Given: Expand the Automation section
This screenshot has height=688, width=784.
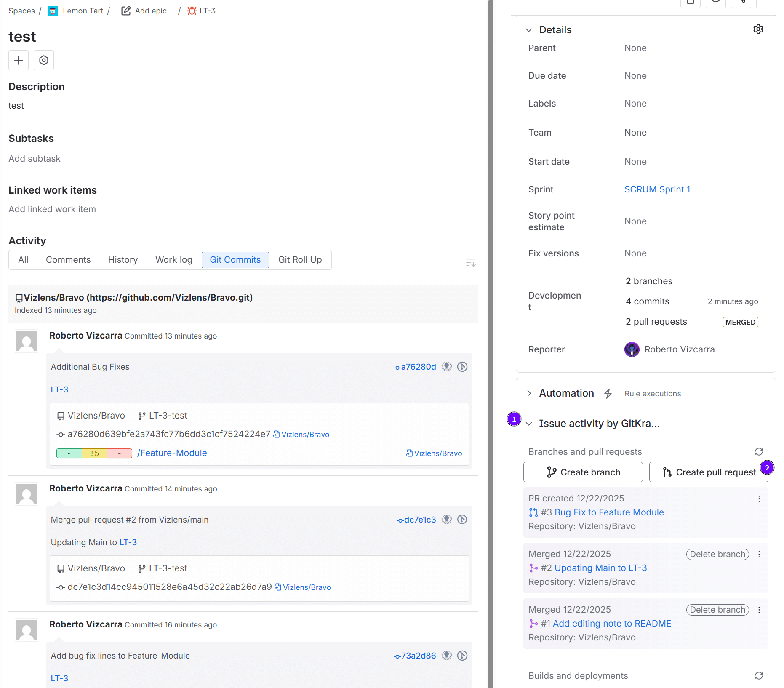Looking at the screenshot, I should click(x=529, y=393).
